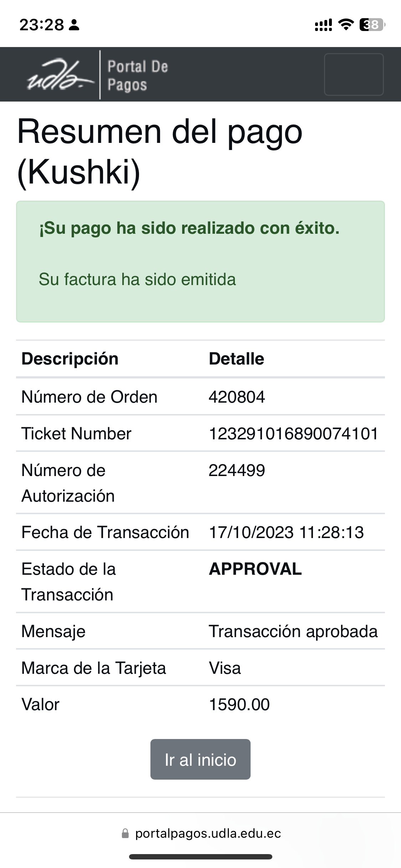Tap the amount value 1590.00
This screenshot has width=401, height=868.
(x=239, y=704)
